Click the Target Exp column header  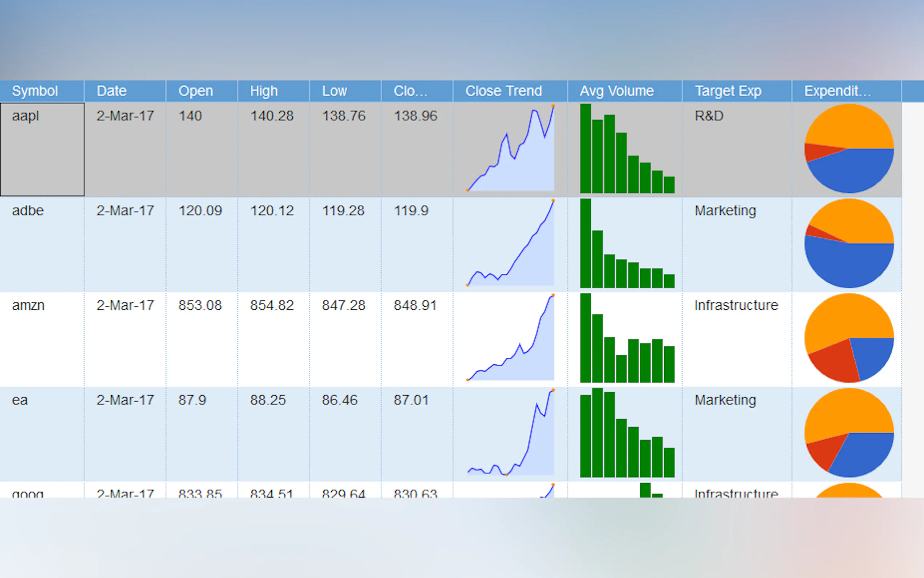(x=728, y=91)
